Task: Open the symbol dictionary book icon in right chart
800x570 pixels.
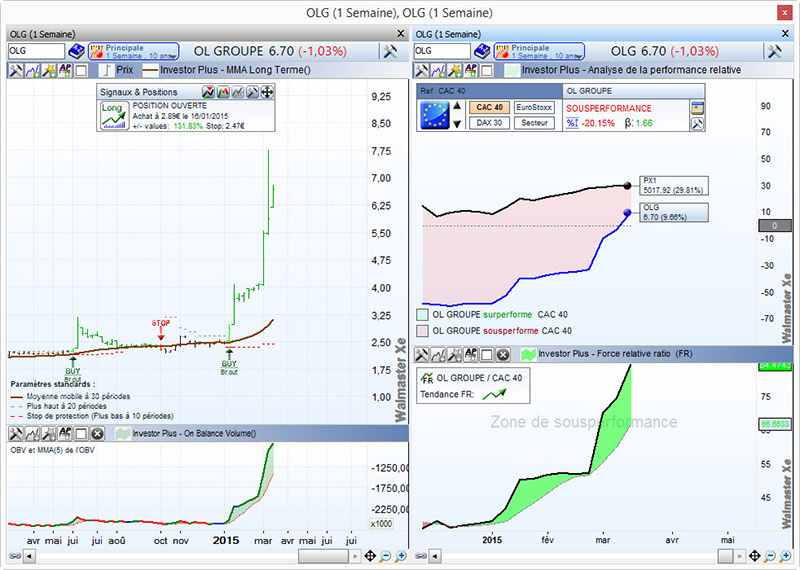Action: coord(482,52)
